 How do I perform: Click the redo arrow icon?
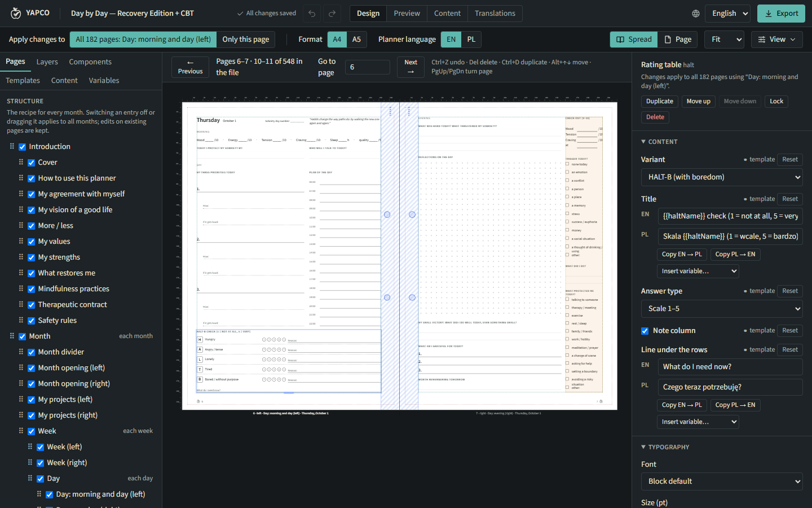[x=332, y=14]
